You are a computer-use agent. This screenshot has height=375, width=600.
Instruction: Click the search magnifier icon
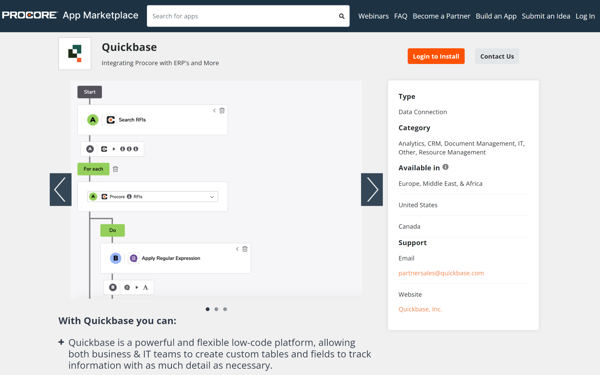click(341, 16)
